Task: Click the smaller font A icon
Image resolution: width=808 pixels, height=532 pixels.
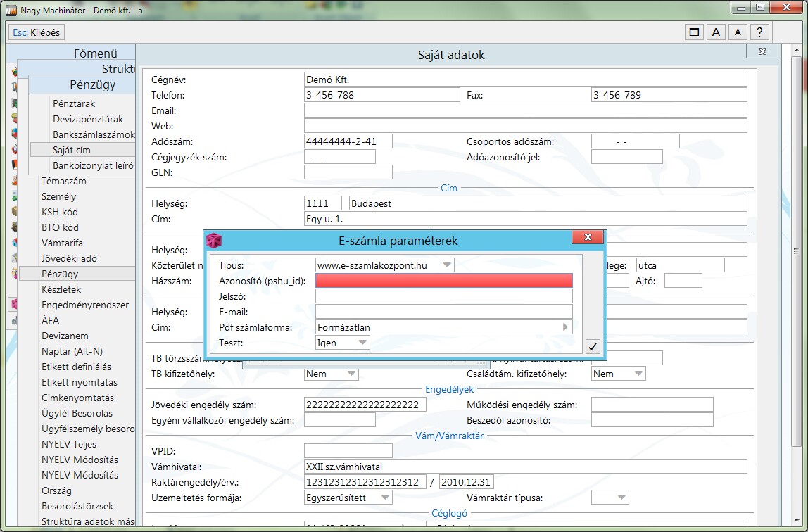Action: point(737,32)
